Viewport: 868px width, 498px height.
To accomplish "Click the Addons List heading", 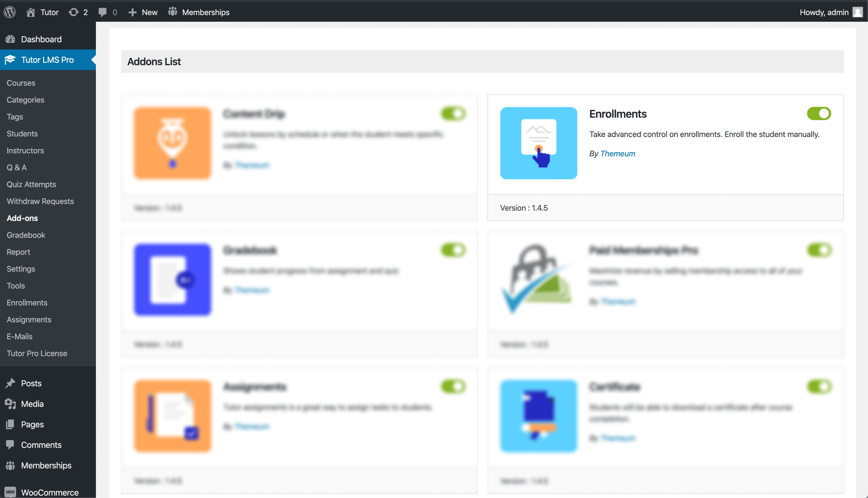I will point(154,62).
